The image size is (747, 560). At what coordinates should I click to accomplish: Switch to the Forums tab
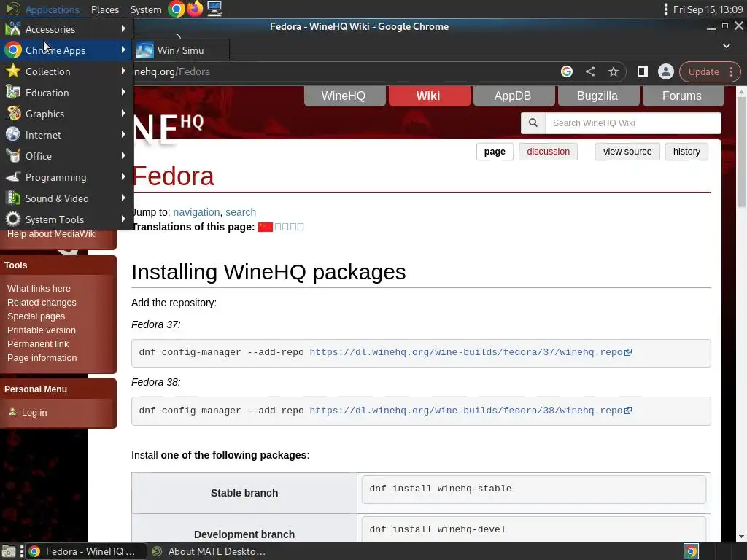coord(683,96)
